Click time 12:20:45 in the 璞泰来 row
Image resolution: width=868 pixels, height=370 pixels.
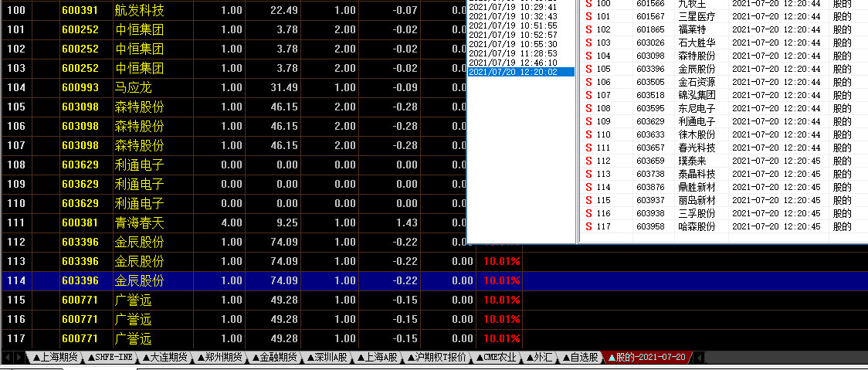802,161
